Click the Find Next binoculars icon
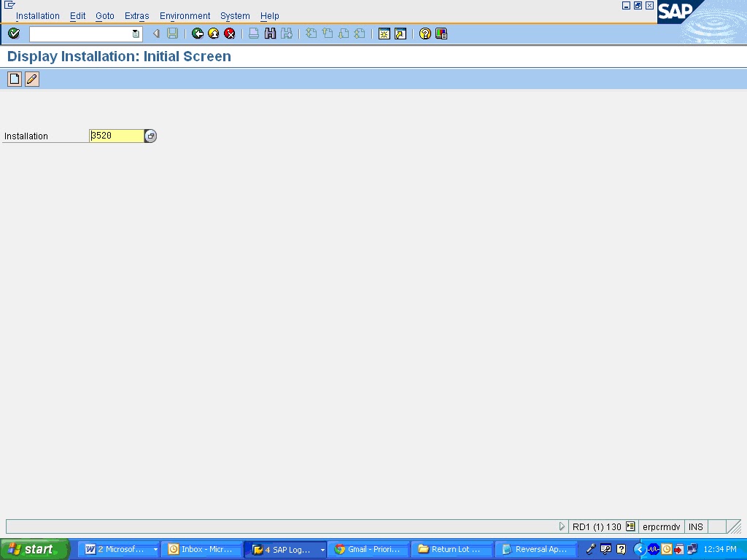The image size is (747, 560). [x=286, y=34]
